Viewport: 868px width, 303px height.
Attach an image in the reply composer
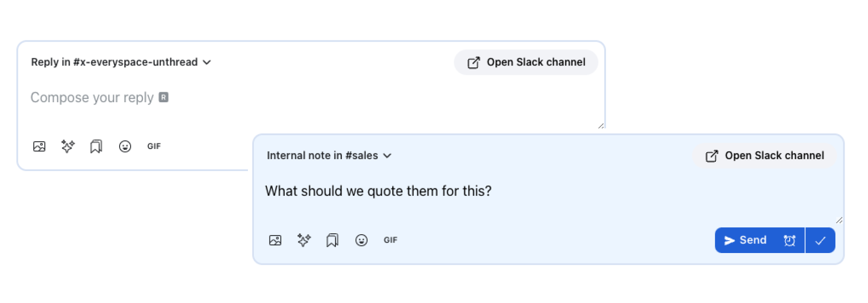(39, 147)
